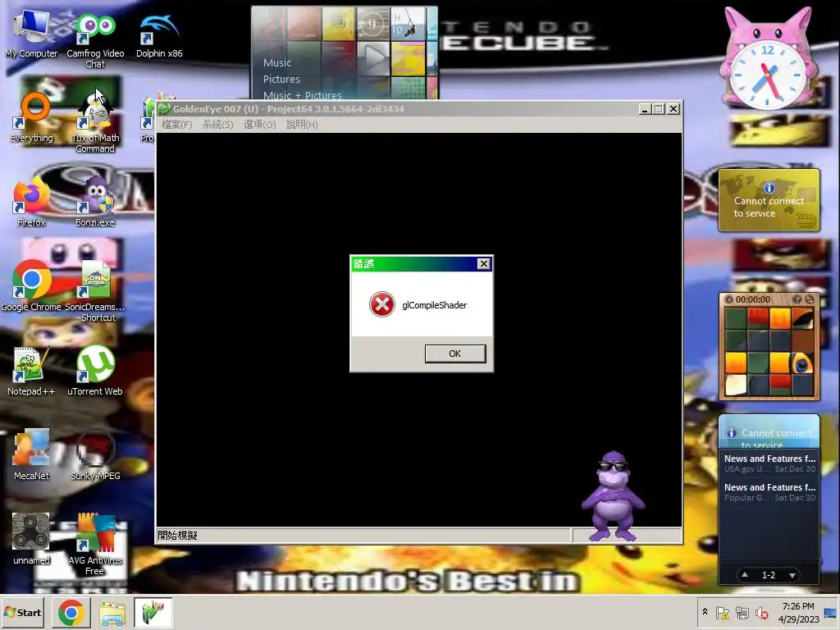Select the Google Chrome desktop icon
The height and width of the screenshot is (630, 840).
pyautogui.click(x=31, y=286)
